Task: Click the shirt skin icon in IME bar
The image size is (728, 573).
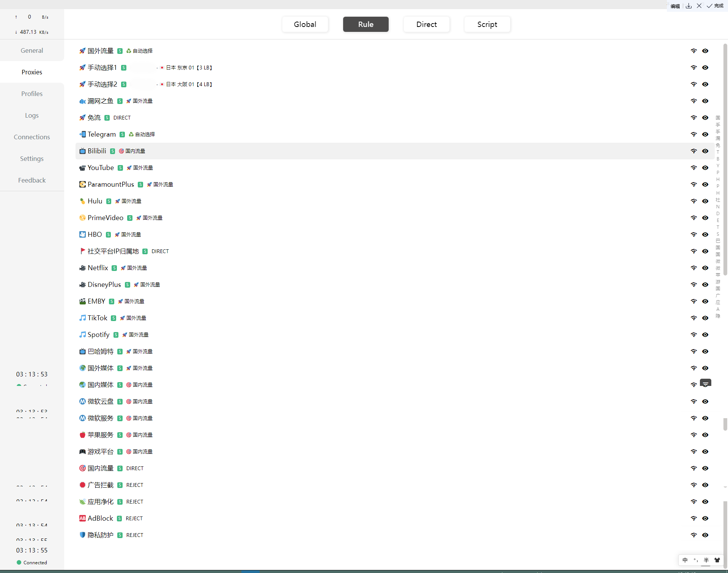Action: tap(717, 560)
